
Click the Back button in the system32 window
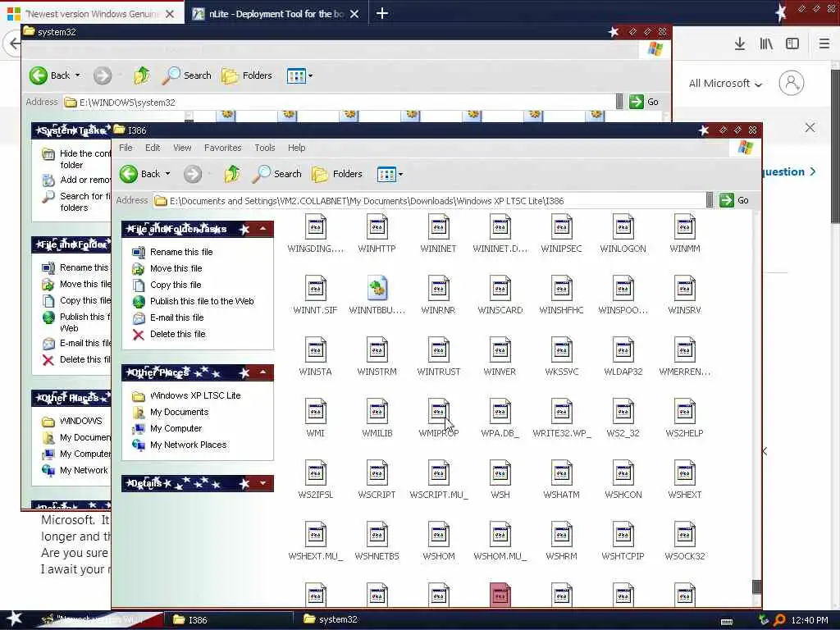[x=49, y=75]
